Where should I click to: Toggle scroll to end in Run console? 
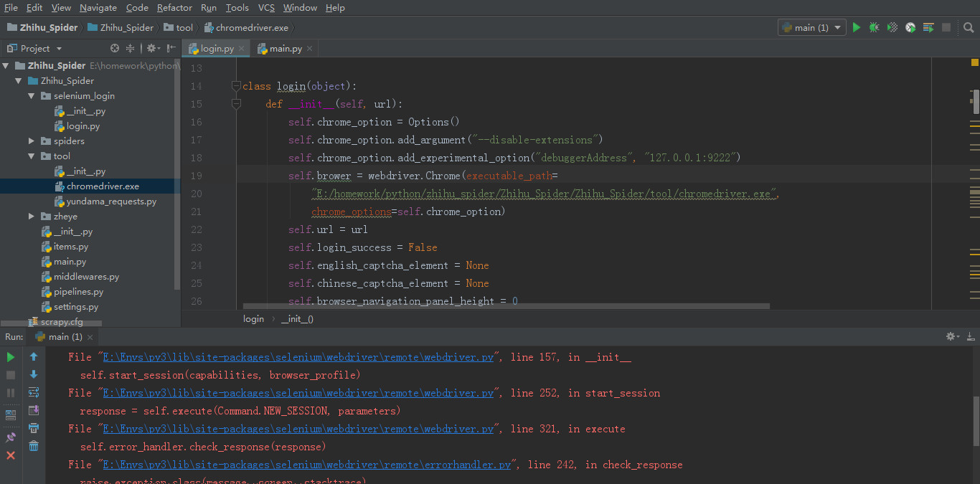[33, 410]
